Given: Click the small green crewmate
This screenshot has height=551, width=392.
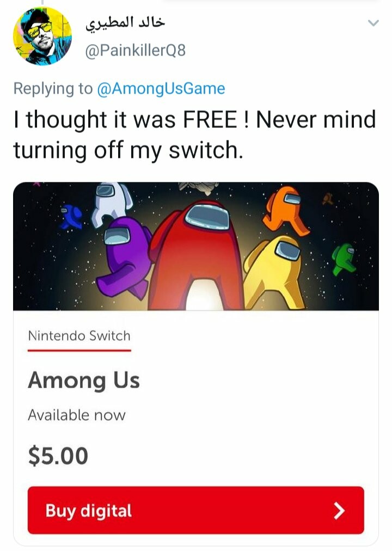Looking at the screenshot, I should 344,259.
